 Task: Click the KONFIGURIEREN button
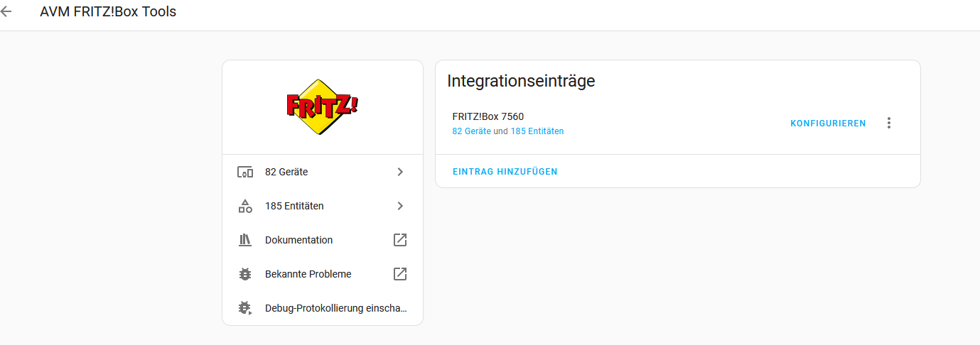pyautogui.click(x=828, y=124)
